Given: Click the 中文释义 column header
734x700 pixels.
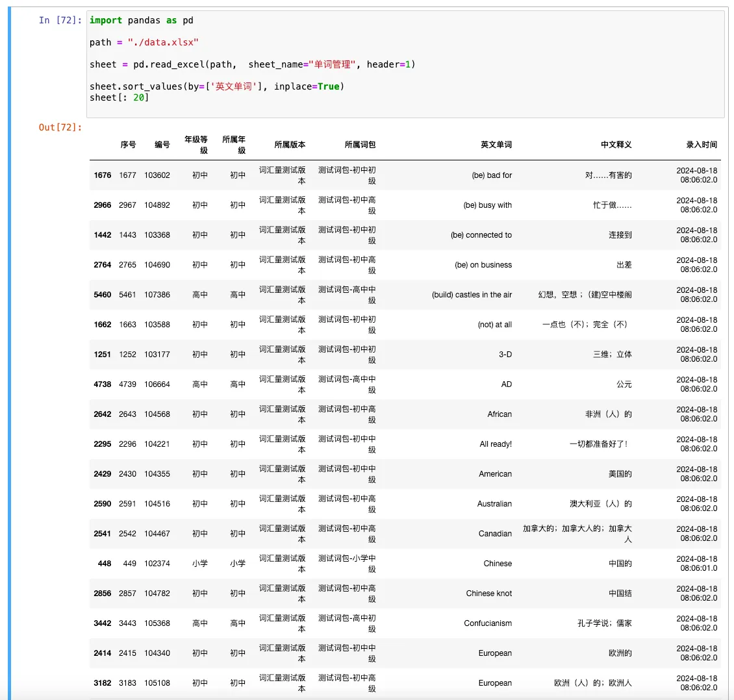Looking at the screenshot, I should click(x=616, y=145).
